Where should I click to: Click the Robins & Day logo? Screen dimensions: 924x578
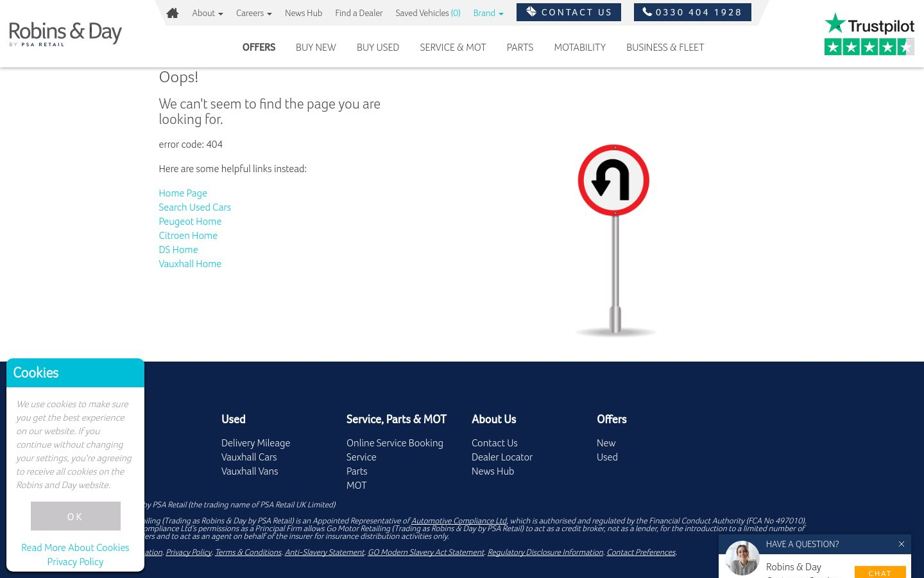65,33
